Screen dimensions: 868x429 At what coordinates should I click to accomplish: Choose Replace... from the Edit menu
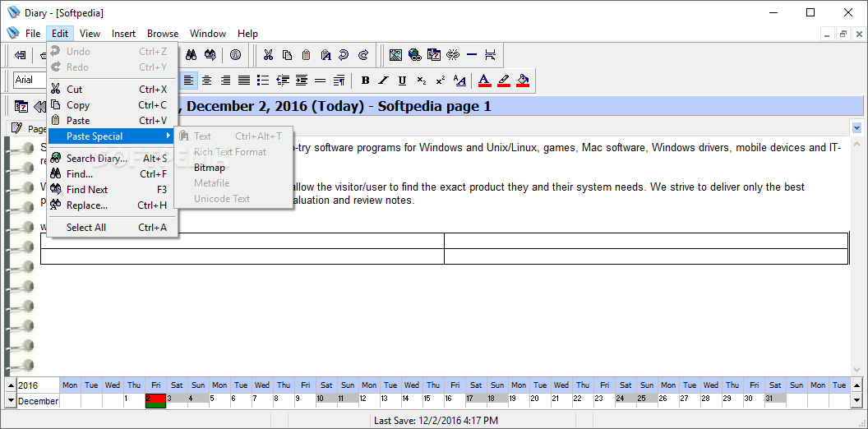(113, 205)
